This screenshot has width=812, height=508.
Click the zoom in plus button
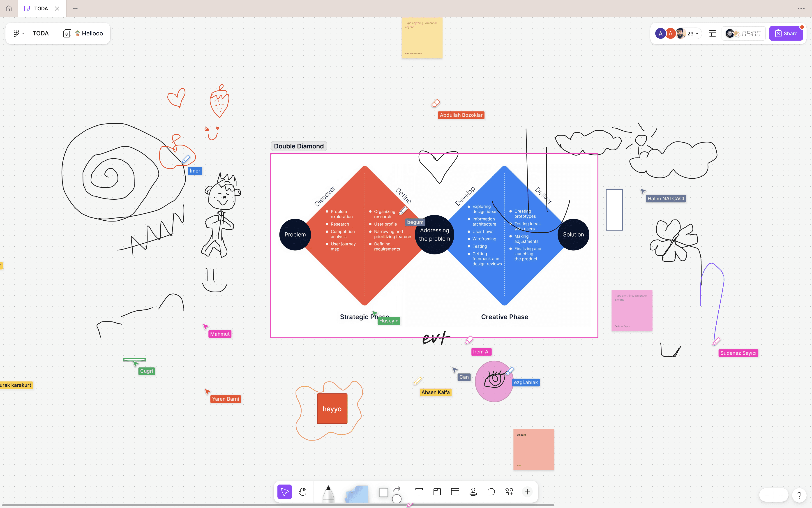tap(781, 495)
